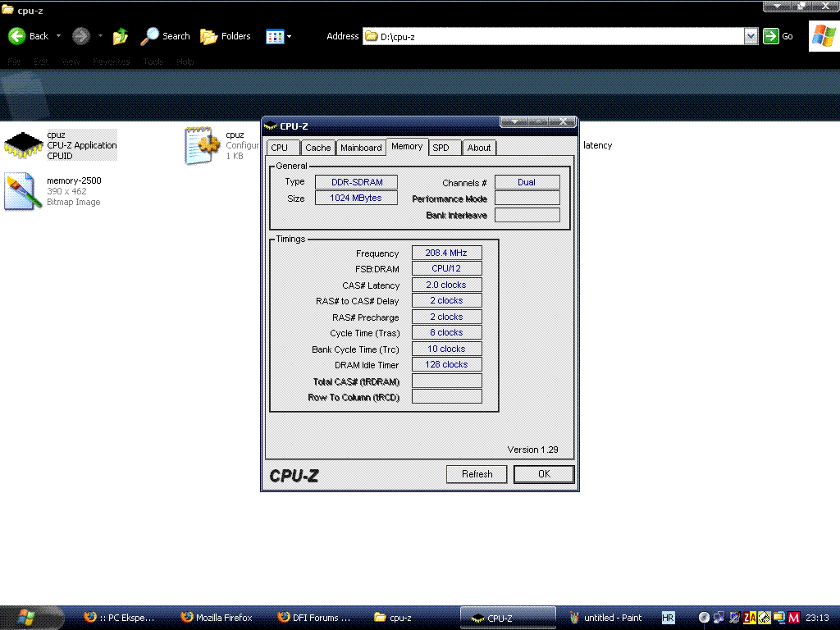Open the Windows Start button
The height and width of the screenshot is (630, 840).
tap(31, 618)
